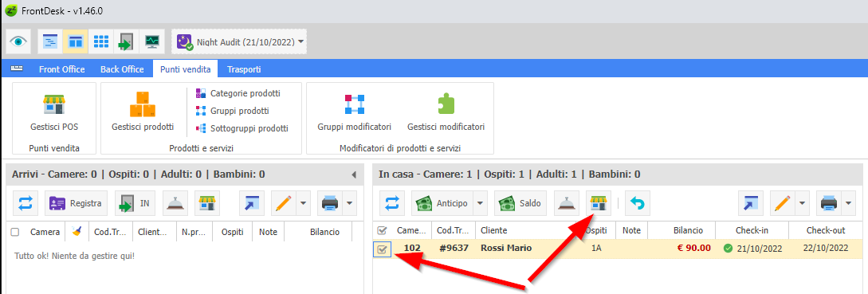
Task: Click the N.pr... column header in Arrivi
Action: (194, 232)
